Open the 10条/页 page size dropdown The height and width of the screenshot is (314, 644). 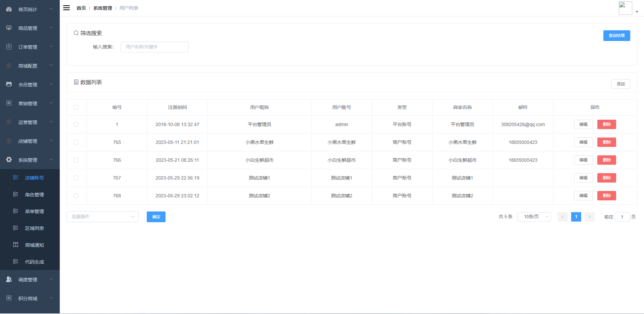pos(534,217)
